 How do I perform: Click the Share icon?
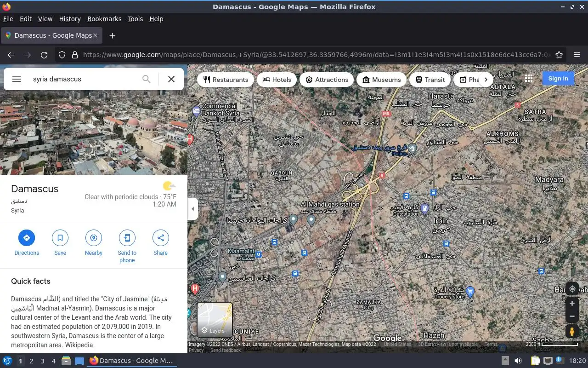pyautogui.click(x=160, y=238)
